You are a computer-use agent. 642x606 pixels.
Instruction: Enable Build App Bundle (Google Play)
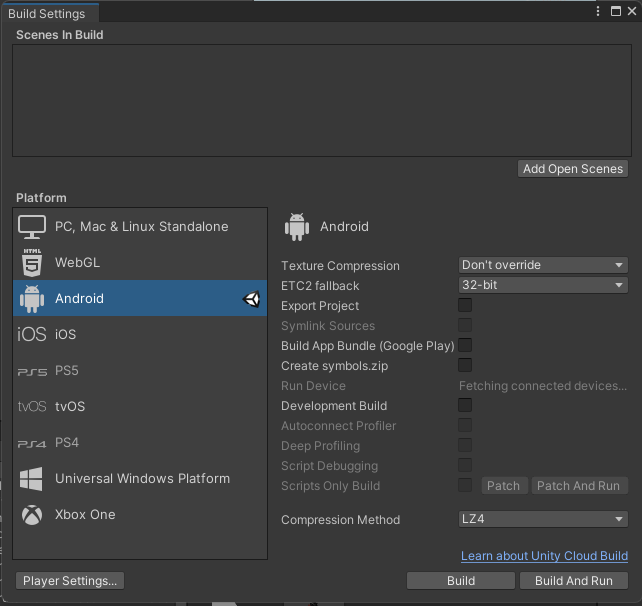point(465,345)
